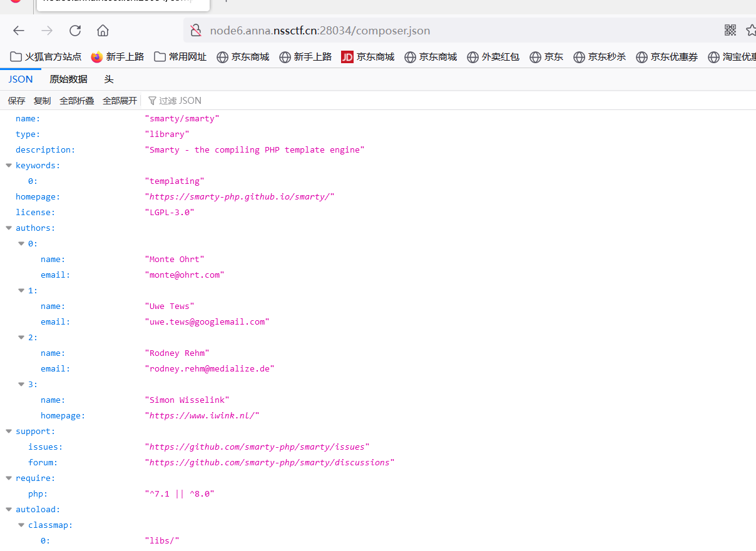This screenshot has width=756, height=551.
Task: Select the "rodney.rehm@medialize.de" value
Action: click(x=210, y=369)
